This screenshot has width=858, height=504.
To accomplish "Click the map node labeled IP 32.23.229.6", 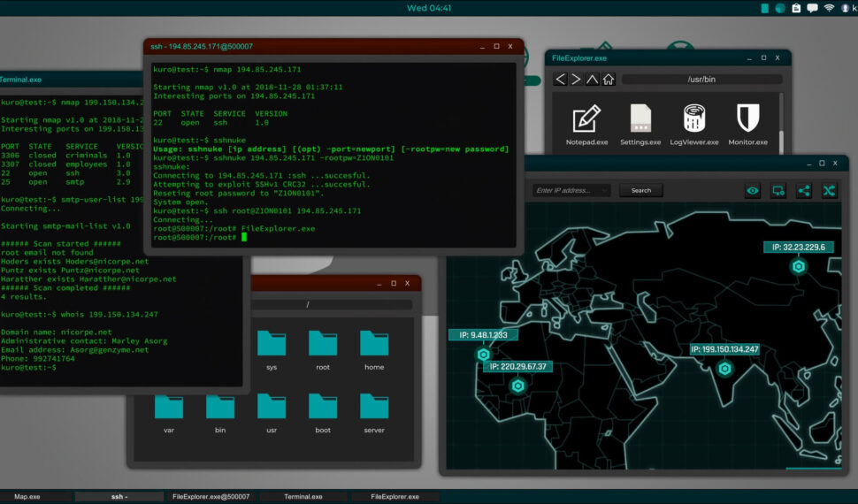I will (x=798, y=266).
